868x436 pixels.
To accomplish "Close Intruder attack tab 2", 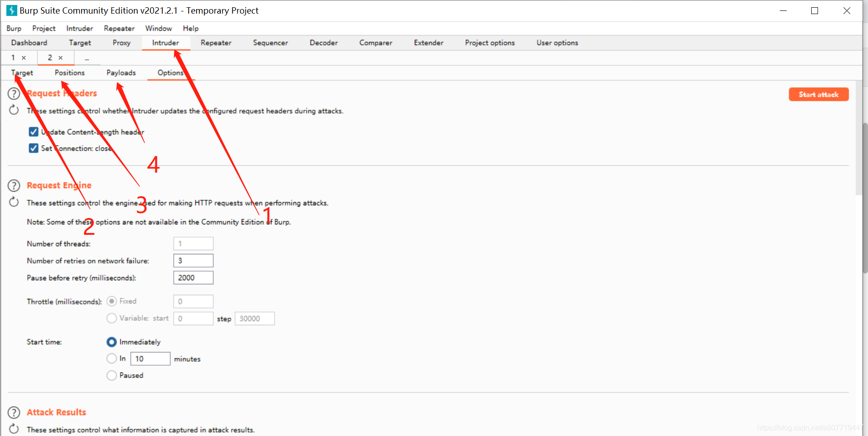I will coord(60,58).
